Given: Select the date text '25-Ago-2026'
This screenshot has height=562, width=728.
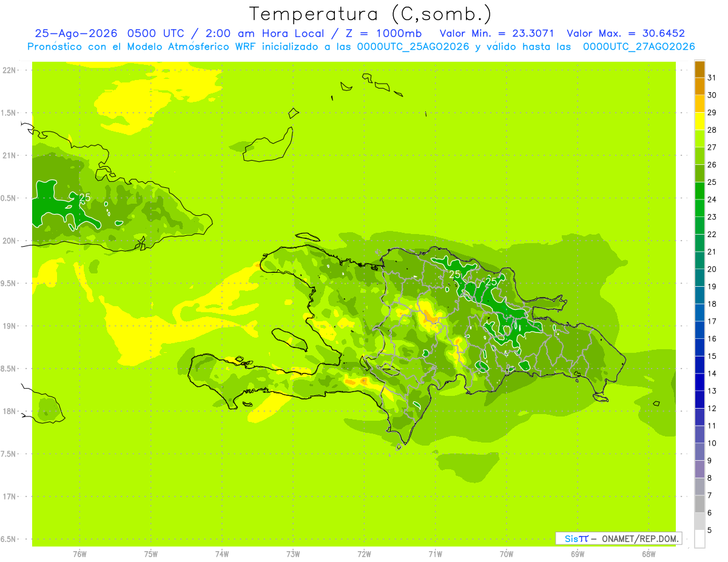Looking at the screenshot, I should (x=76, y=33).
